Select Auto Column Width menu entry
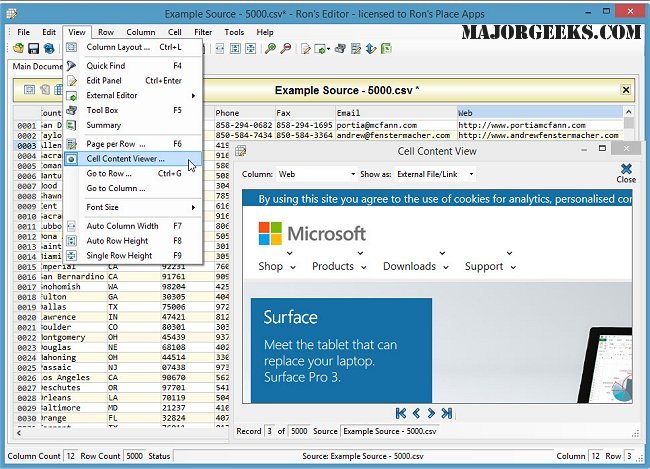The width and height of the screenshot is (650, 469). click(x=133, y=226)
